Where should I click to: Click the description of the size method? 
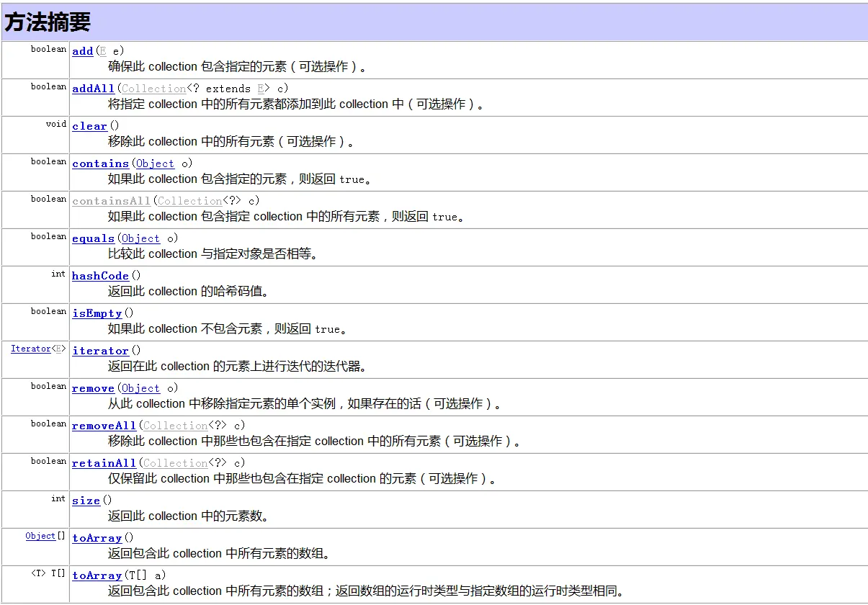tap(189, 516)
